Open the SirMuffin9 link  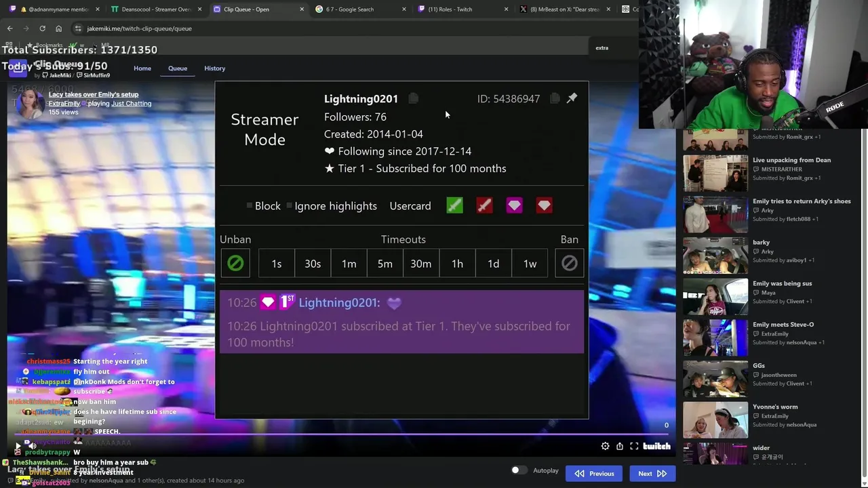coord(93,75)
